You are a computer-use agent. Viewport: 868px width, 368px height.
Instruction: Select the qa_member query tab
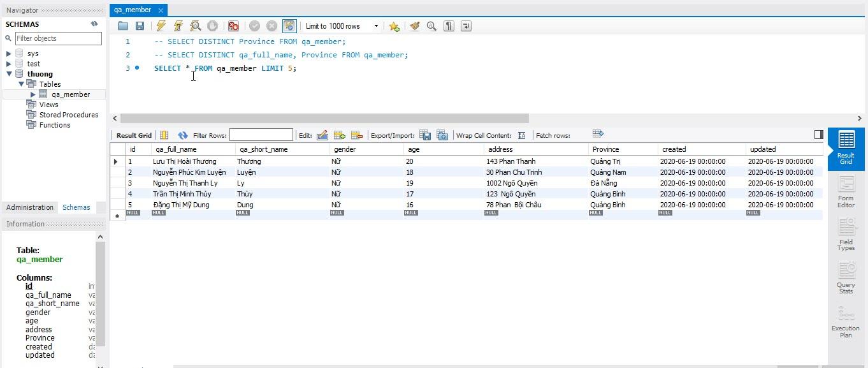(133, 10)
